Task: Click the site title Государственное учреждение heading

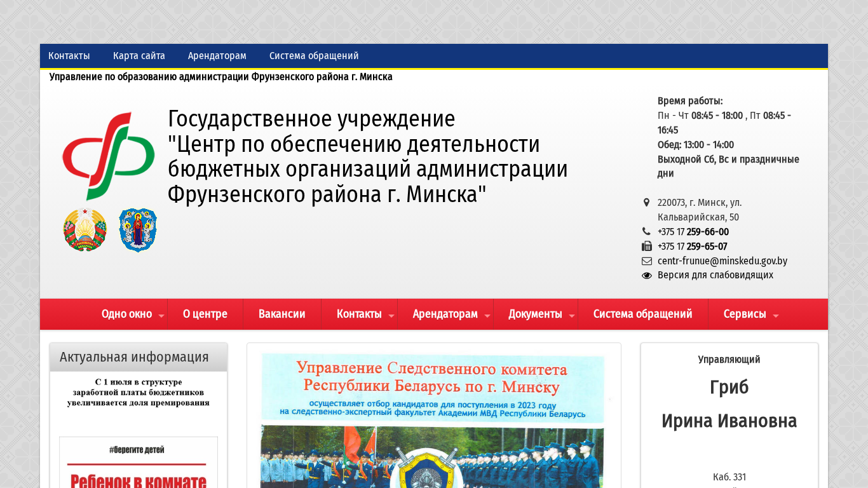Action: click(368, 156)
